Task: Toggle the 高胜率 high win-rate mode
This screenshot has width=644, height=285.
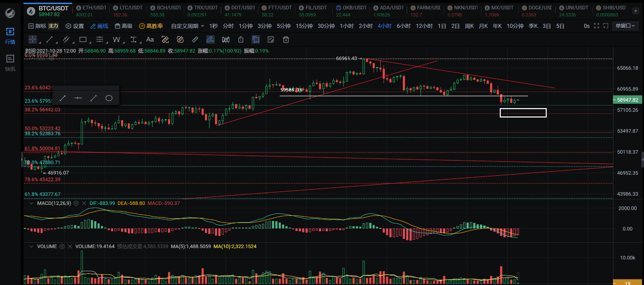Action: [x=151, y=26]
